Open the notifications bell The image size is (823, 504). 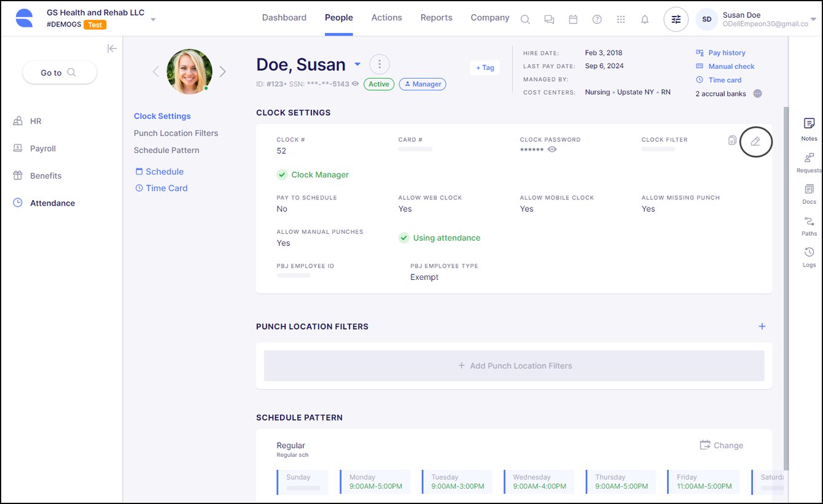click(x=645, y=19)
